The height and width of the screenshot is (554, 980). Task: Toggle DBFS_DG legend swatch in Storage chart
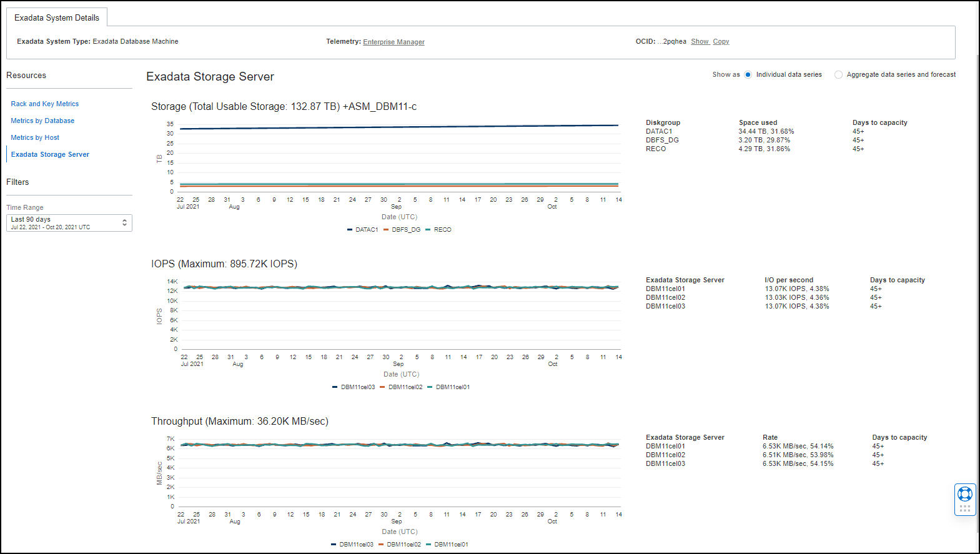click(386, 230)
